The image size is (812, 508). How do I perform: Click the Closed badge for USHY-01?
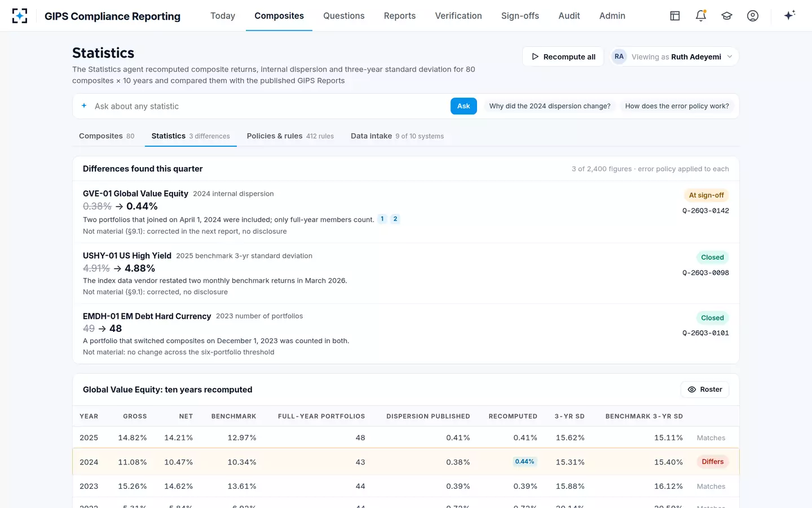point(712,257)
